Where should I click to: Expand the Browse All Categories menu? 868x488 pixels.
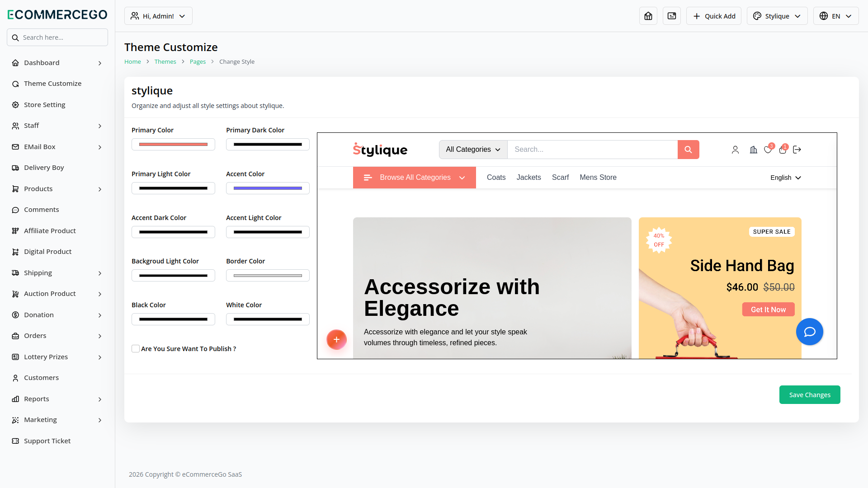pos(414,178)
